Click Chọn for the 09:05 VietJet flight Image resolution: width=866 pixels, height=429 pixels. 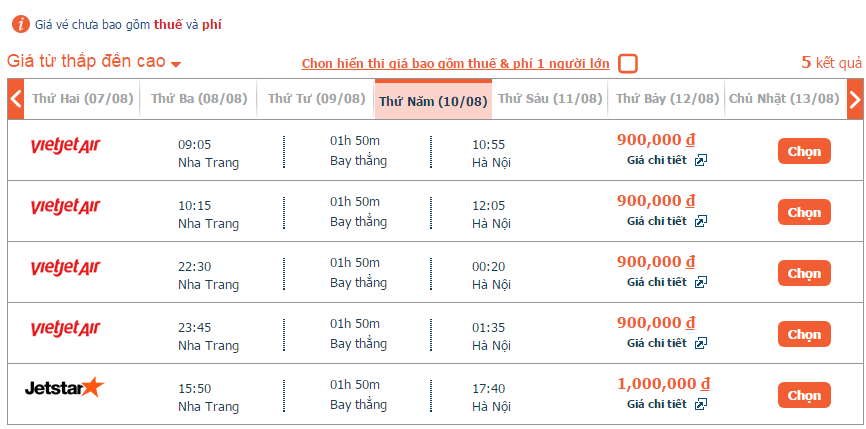click(x=804, y=151)
